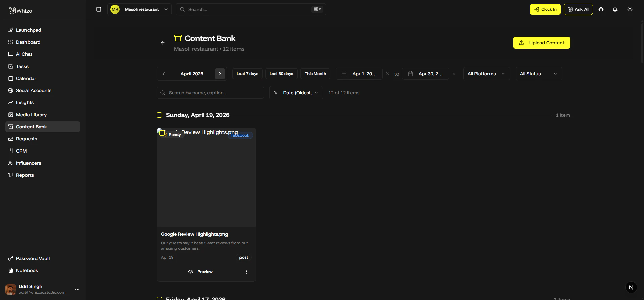This screenshot has width=644, height=300.
Task: Advance to next month after April 2026
Action: (x=220, y=74)
